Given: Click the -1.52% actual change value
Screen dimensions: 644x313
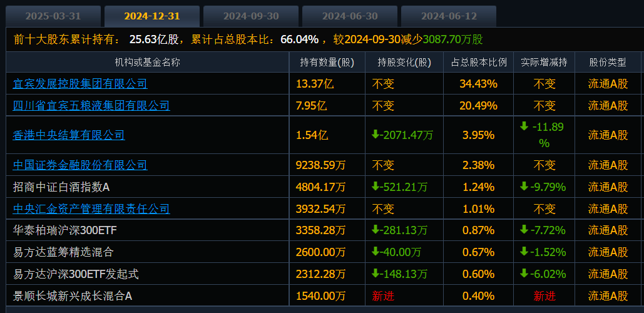Looking at the screenshot, I should (543, 252).
